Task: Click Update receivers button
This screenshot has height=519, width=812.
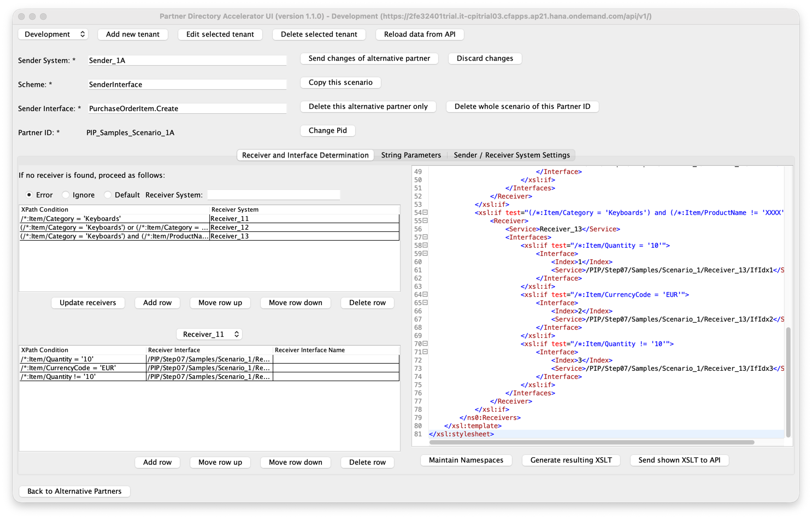Action: tap(88, 303)
